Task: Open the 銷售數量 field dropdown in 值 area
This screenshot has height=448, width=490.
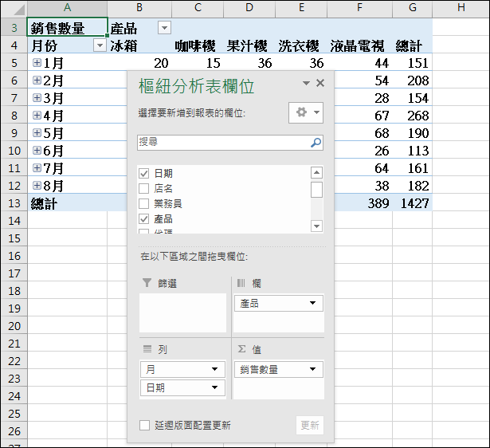Action: coord(312,369)
